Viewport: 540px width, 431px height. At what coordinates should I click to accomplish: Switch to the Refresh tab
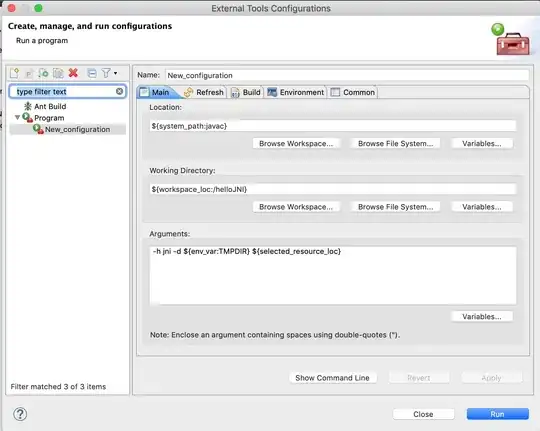click(204, 92)
